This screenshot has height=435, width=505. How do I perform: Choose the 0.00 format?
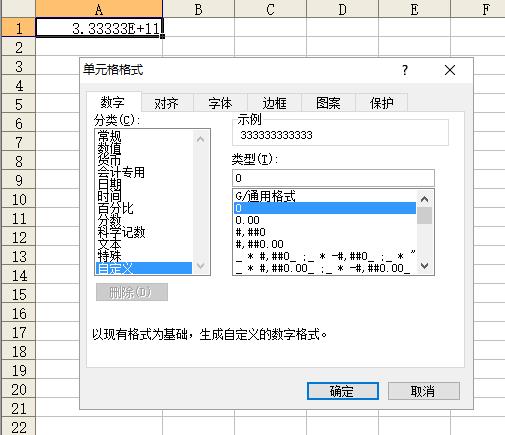click(x=325, y=220)
